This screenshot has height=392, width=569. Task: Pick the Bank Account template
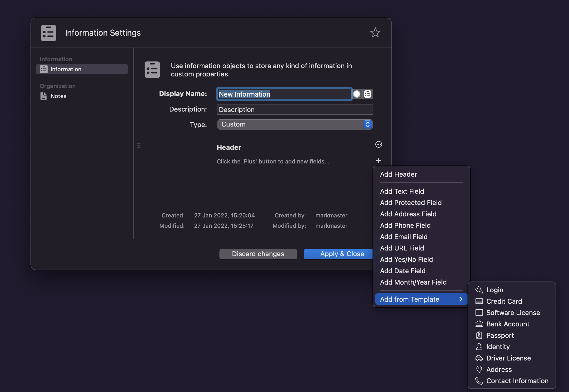point(507,324)
